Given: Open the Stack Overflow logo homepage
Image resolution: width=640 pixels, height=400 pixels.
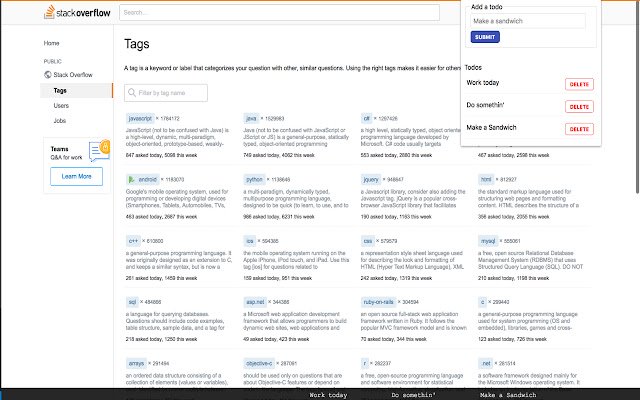Looking at the screenshot, I should 77,12.
